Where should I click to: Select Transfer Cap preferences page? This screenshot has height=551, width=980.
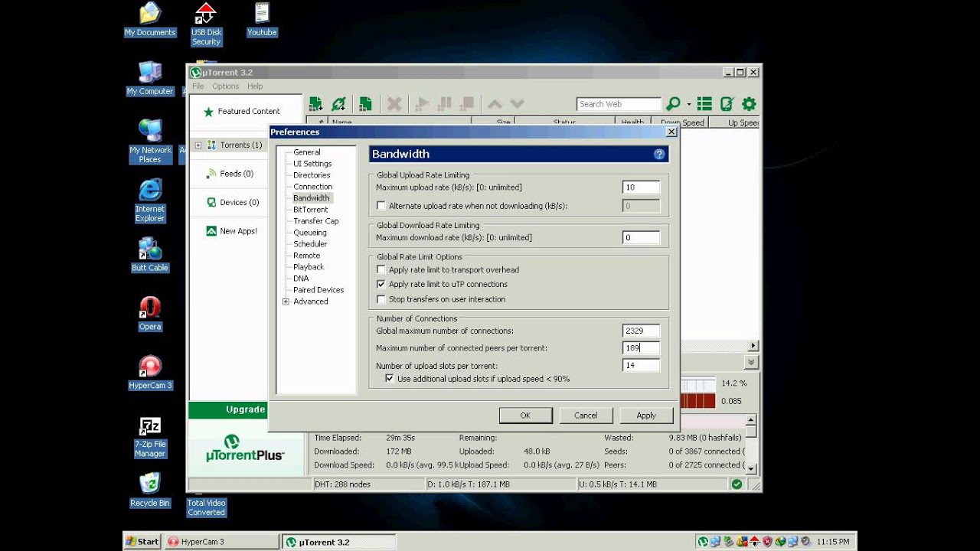click(x=316, y=221)
